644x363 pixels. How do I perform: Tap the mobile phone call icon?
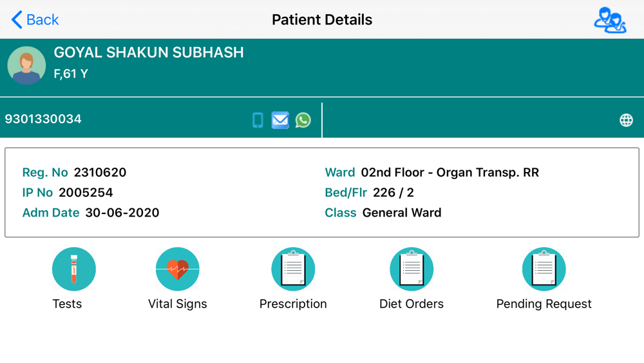coord(258,120)
